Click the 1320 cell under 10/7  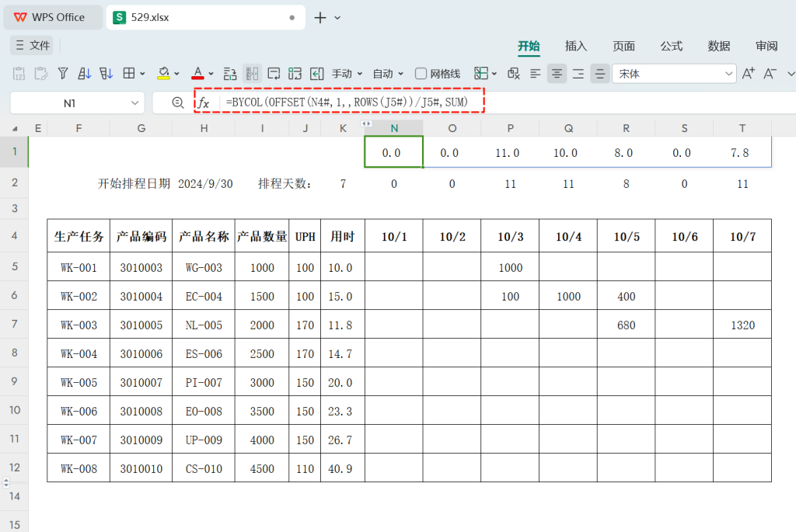point(742,325)
